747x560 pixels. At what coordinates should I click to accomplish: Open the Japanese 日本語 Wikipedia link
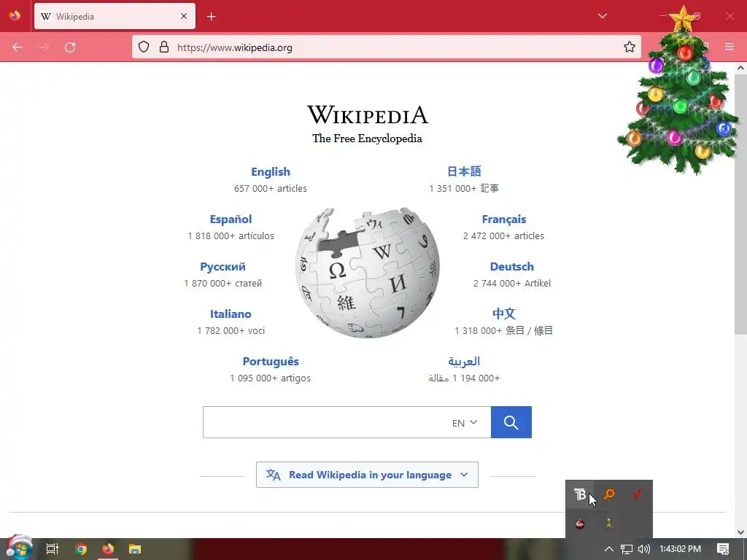[464, 171]
